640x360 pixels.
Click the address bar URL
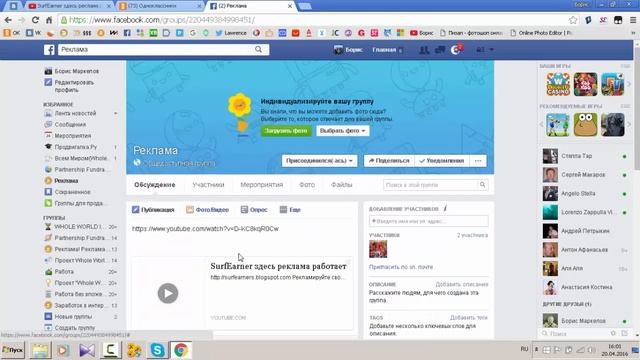click(161, 20)
